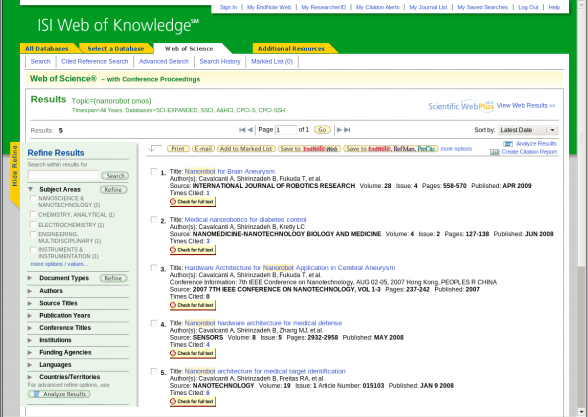The image size is (588, 417).
Task: Click Save to EndNote Web button
Action: tap(309, 149)
